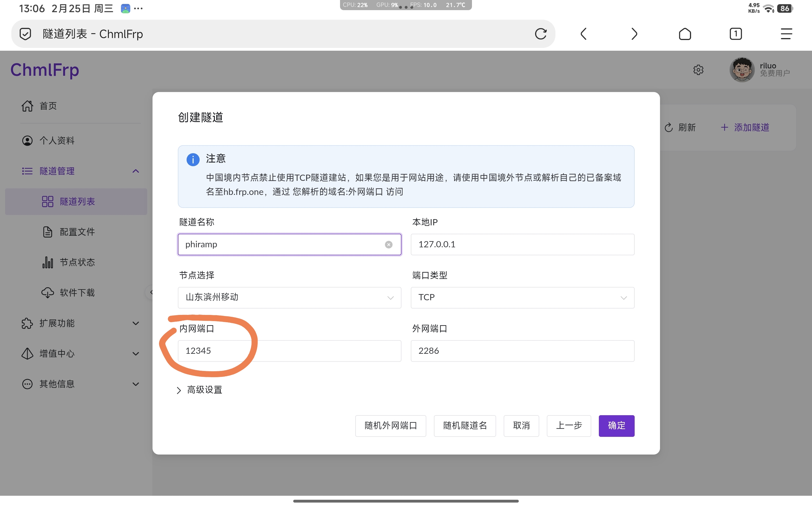This screenshot has height=507, width=812.
Task: Generate a random name with 随机隧道名
Action: 464,426
